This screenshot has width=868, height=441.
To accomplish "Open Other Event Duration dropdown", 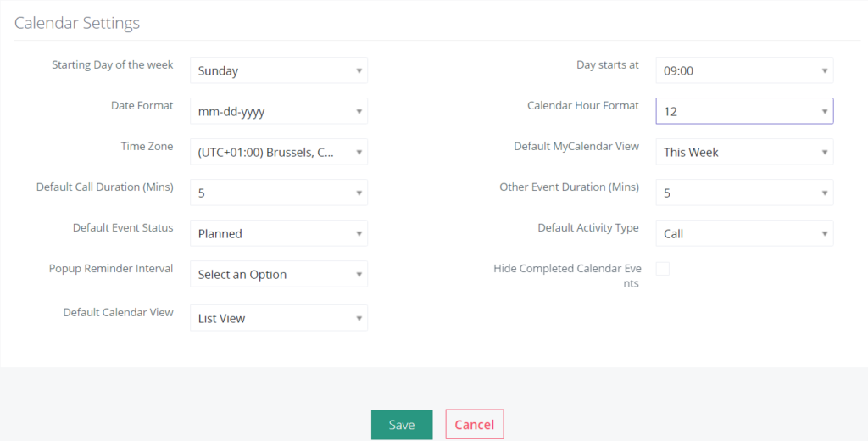I will click(744, 193).
